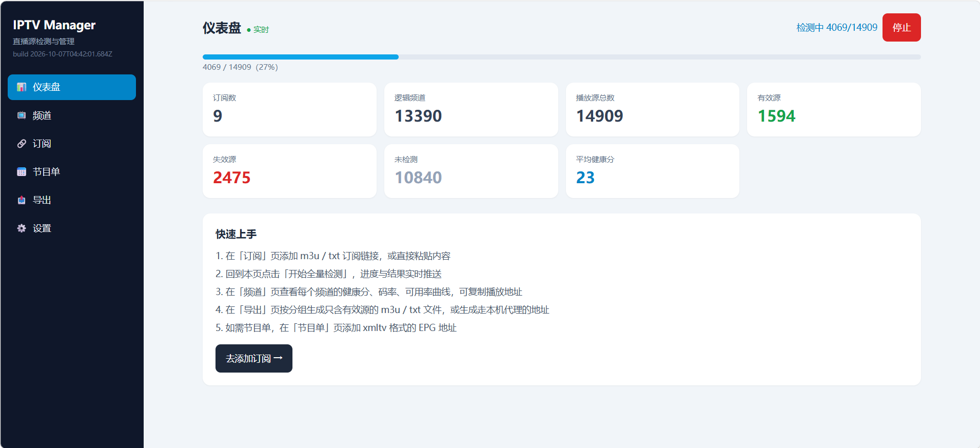Click the TV icon beside 频道
The height and width of the screenshot is (448, 980).
pyautogui.click(x=22, y=115)
